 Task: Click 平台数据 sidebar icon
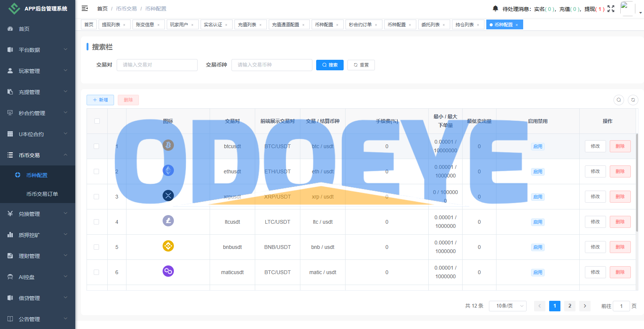10,50
